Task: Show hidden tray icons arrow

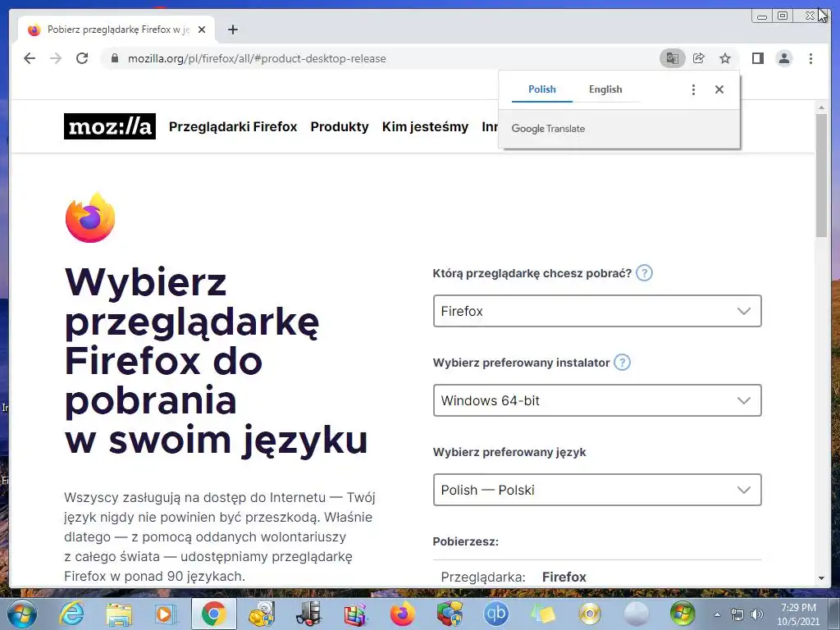Action: 717,614
